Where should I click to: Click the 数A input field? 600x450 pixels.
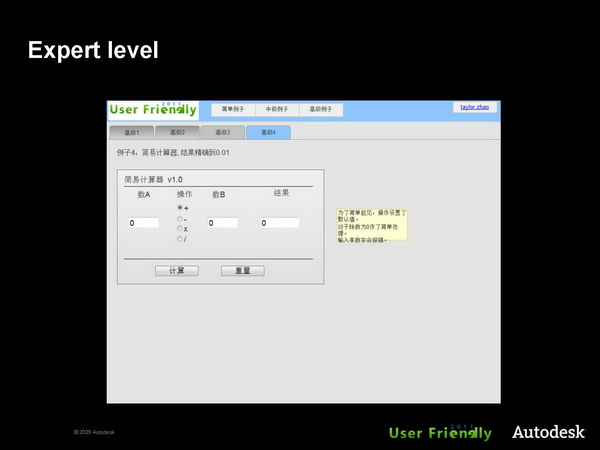tap(143, 223)
